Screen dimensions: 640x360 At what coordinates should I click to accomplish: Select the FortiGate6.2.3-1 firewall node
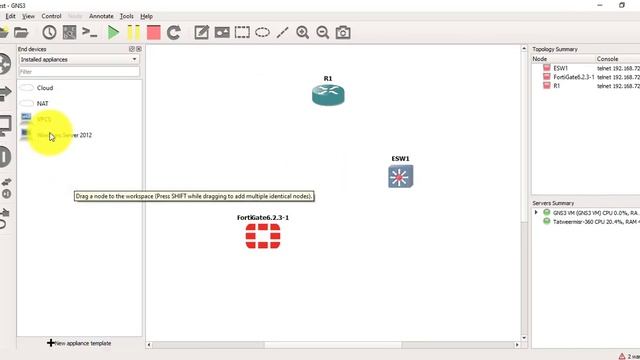pos(263,236)
